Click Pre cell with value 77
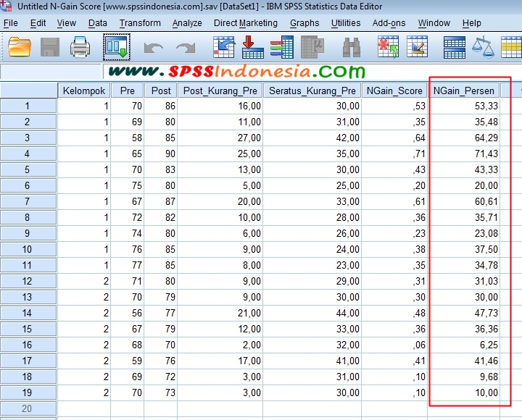The image size is (522, 420). [x=127, y=265]
